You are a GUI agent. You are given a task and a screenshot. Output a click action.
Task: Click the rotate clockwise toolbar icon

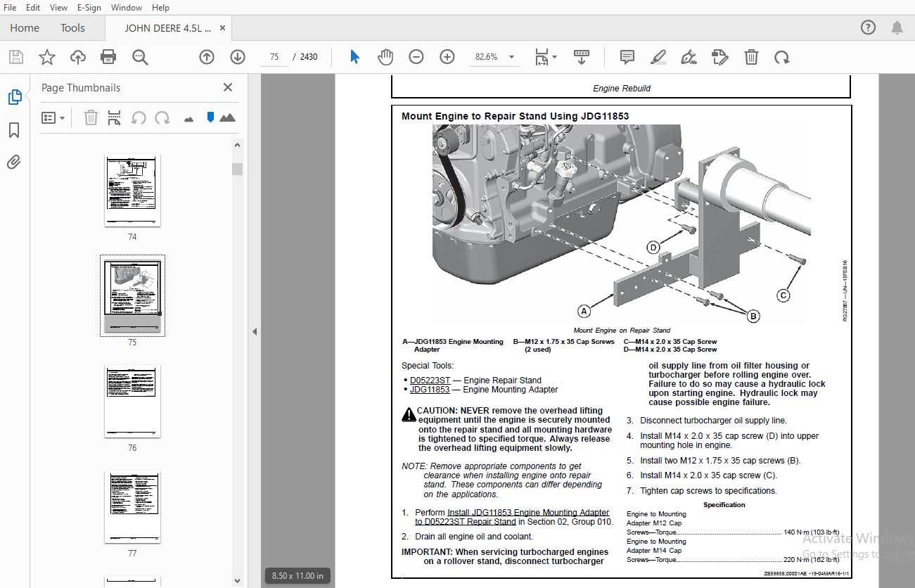pos(782,57)
